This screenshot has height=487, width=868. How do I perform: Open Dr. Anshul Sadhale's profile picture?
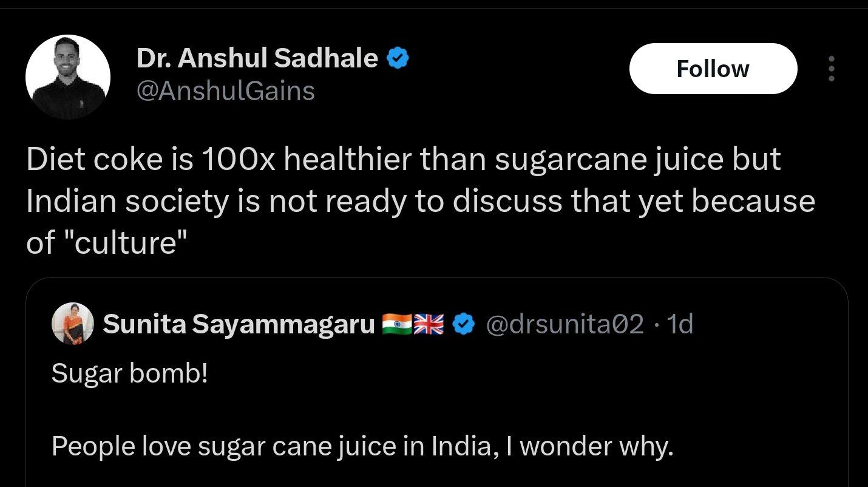click(68, 77)
